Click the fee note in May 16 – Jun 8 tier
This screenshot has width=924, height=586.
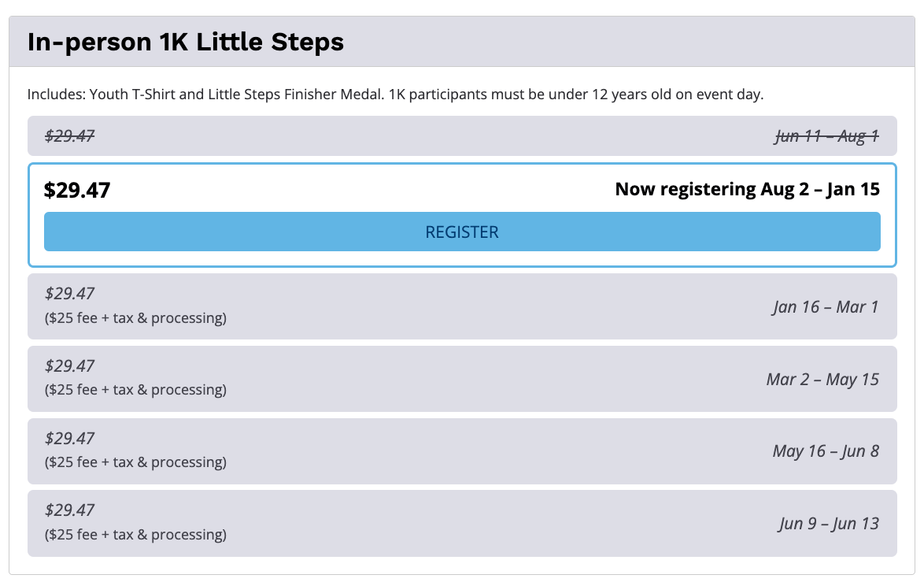tap(135, 463)
